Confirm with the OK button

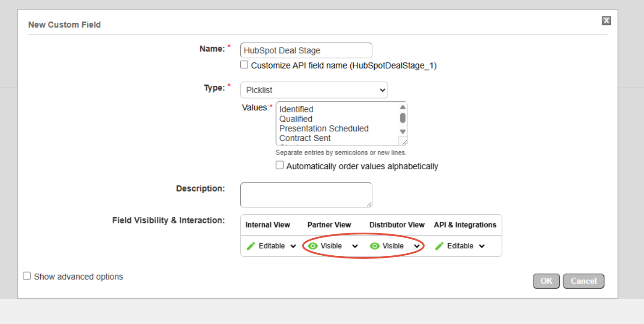coord(546,281)
